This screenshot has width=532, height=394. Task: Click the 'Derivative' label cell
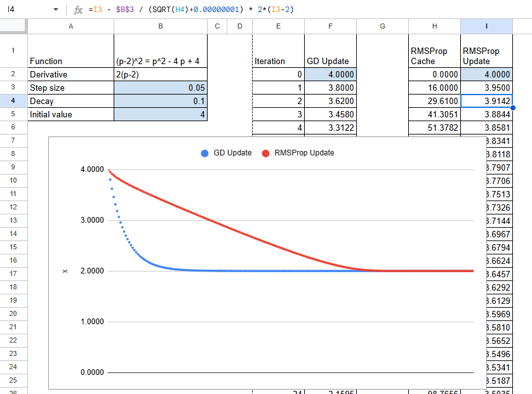[71, 74]
